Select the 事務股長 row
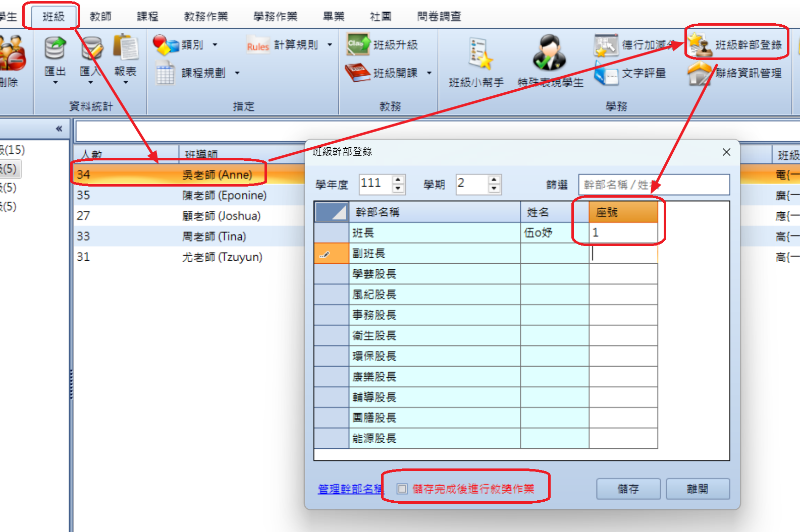The height and width of the screenshot is (532, 800). tap(486, 315)
